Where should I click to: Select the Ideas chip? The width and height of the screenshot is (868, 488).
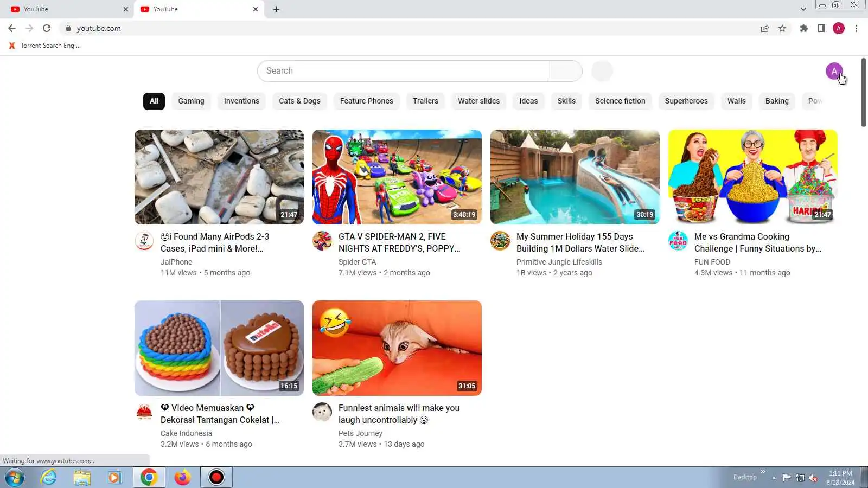tap(528, 101)
